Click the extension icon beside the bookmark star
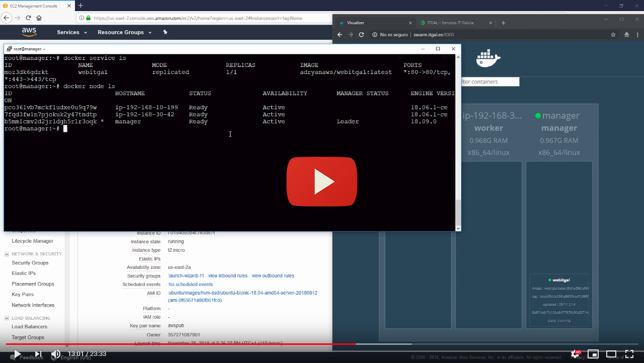Image resolution: width=644 pixels, height=363 pixels. tap(627, 35)
